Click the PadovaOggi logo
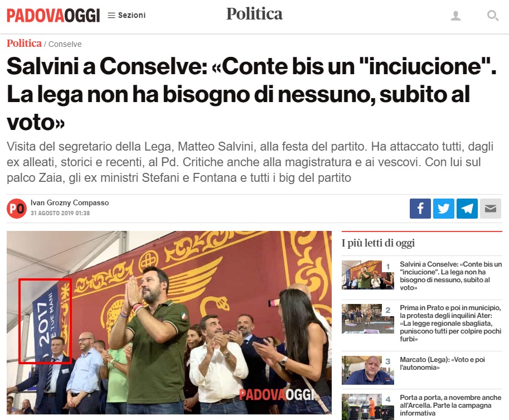 [x=53, y=15]
